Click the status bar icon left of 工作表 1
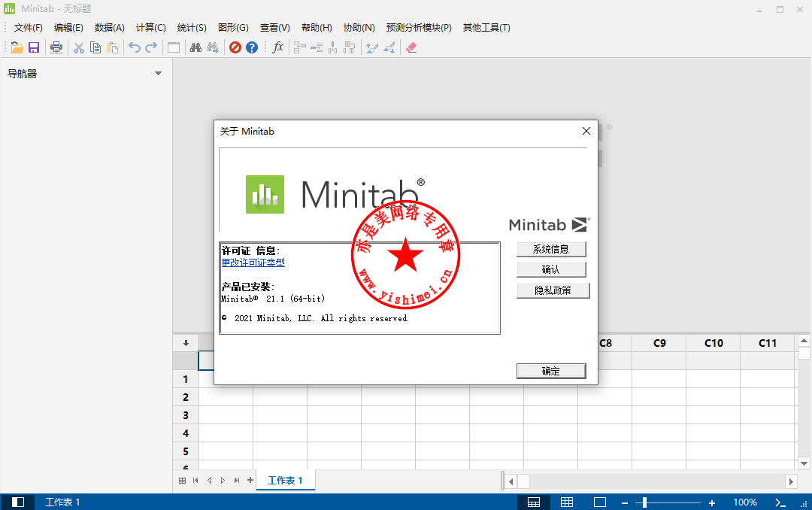 click(x=18, y=502)
